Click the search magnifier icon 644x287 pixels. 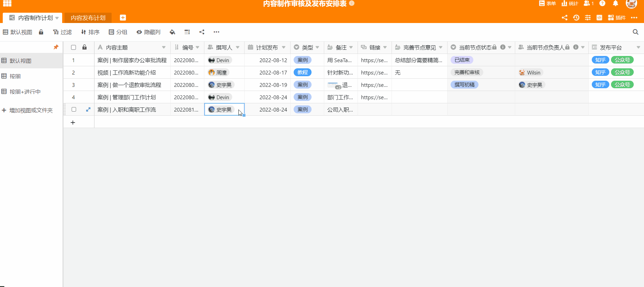pyautogui.click(x=636, y=32)
